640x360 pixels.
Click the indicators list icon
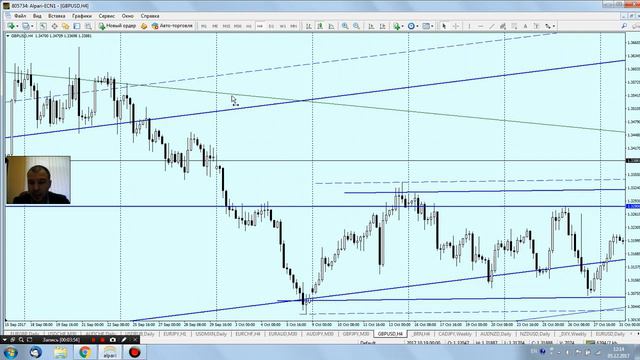(x=396, y=26)
